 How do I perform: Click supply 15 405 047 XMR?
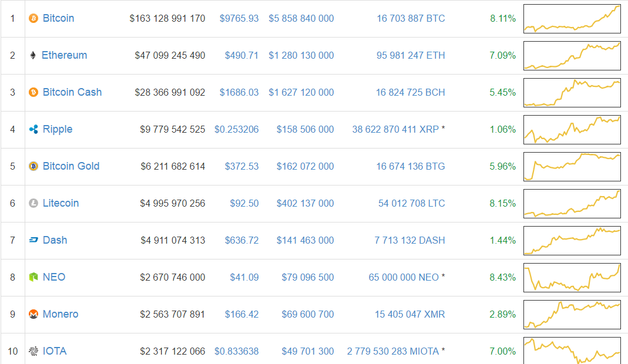pos(410,314)
